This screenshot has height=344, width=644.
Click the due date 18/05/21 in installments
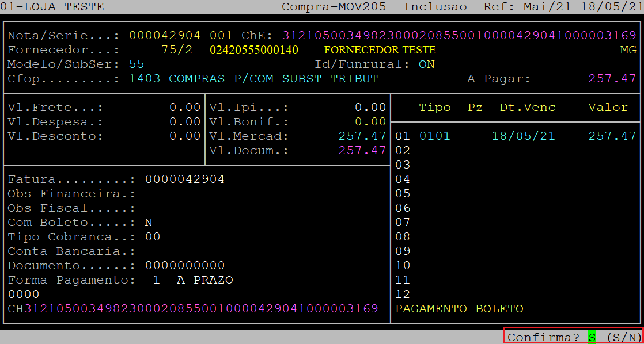pos(524,136)
